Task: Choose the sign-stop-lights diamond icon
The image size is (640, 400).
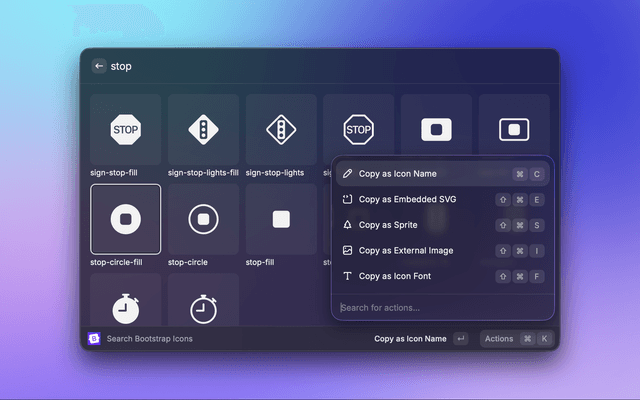Action: pyautogui.click(x=281, y=129)
